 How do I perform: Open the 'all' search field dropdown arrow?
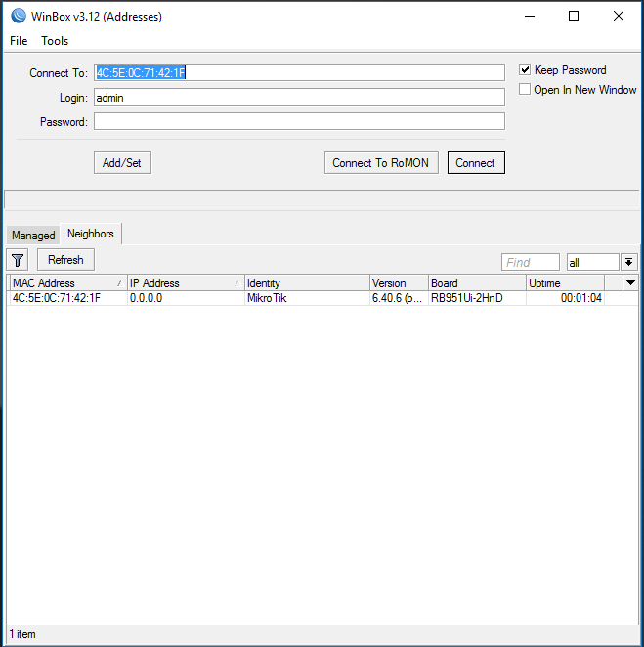tap(628, 262)
